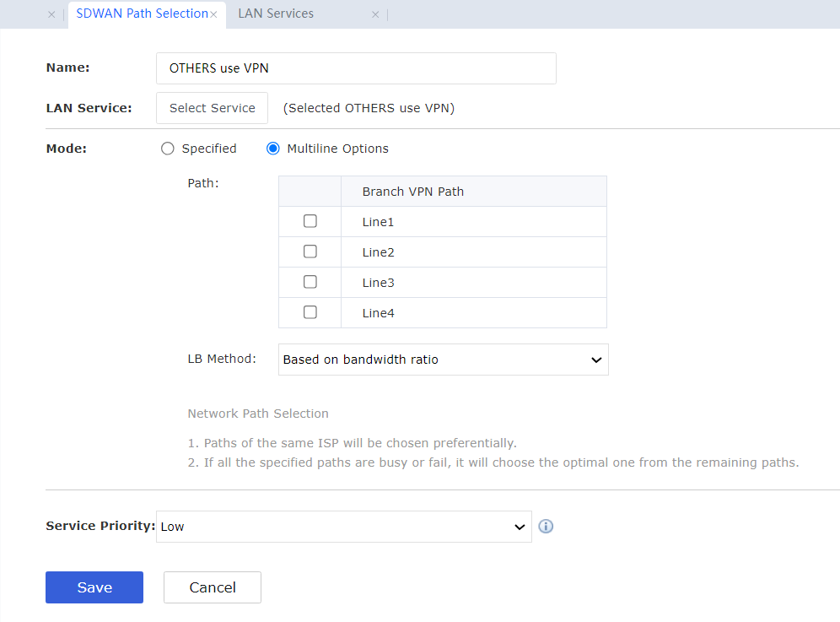
Task: Expand the LB Method dropdown
Action: (x=443, y=360)
